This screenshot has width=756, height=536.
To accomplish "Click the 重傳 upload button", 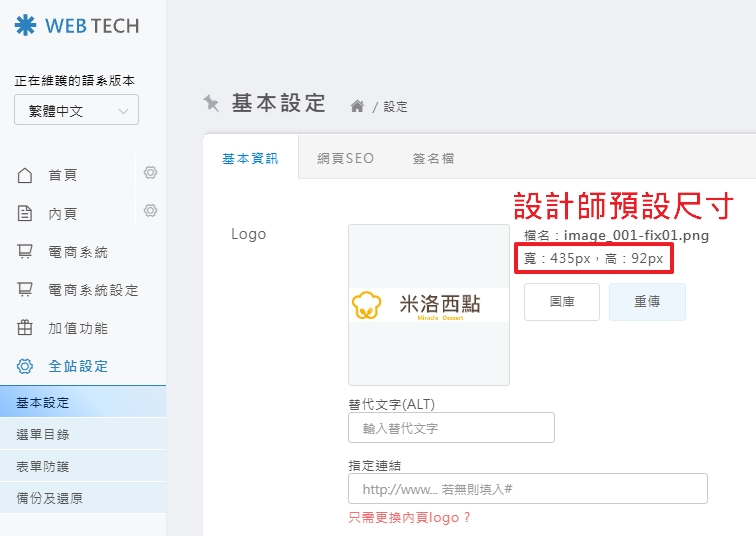I will pyautogui.click(x=647, y=302).
